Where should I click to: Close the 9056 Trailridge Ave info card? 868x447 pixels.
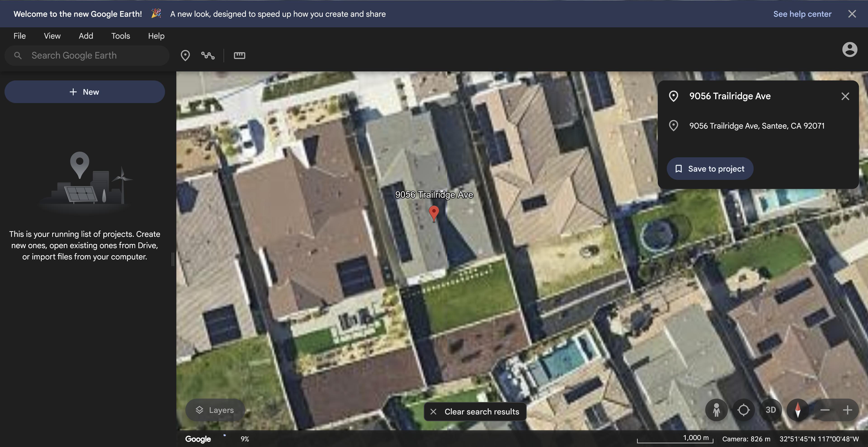pos(845,96)
